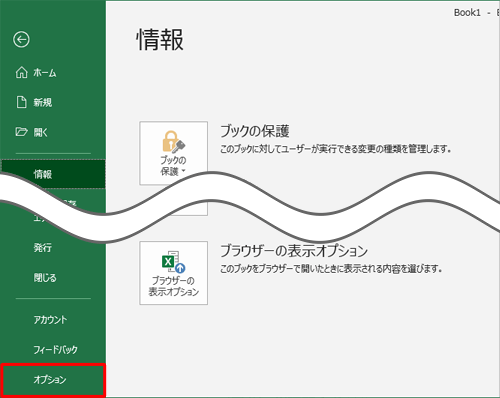Click the 情報 page title
The width and height of the screenshot is (500, 398).
(x=160, y=40)
